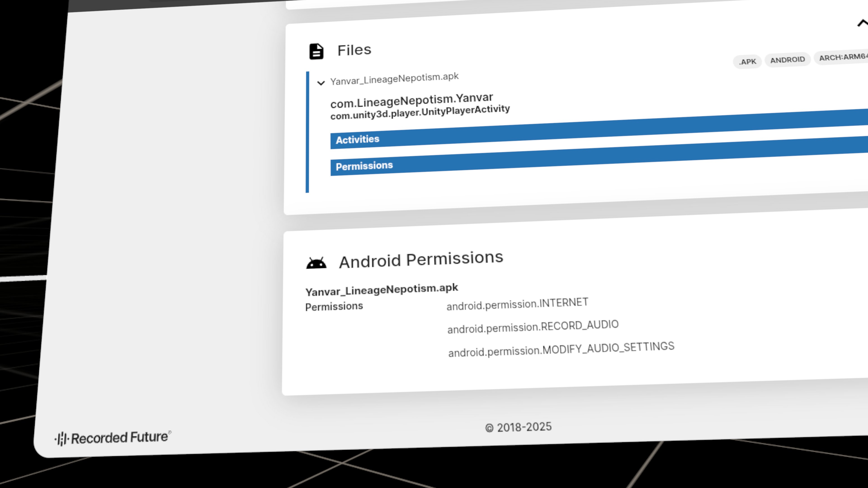Image resolution: width=868 pixels, height=488 pixels.
Task: Click the Yanvar_LineageNepotism.apk file name in Files
Action: [x=394, y=79]
